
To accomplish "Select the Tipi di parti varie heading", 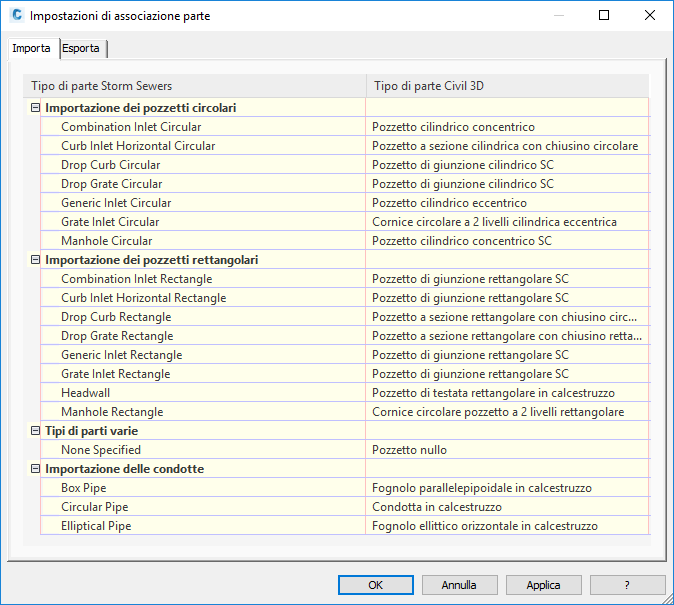I will 92,430.
